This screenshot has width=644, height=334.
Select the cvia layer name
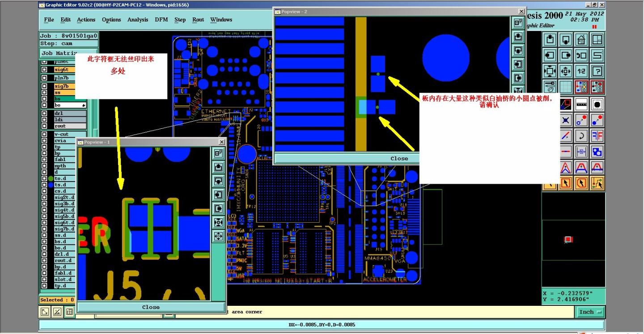[64, 140]
